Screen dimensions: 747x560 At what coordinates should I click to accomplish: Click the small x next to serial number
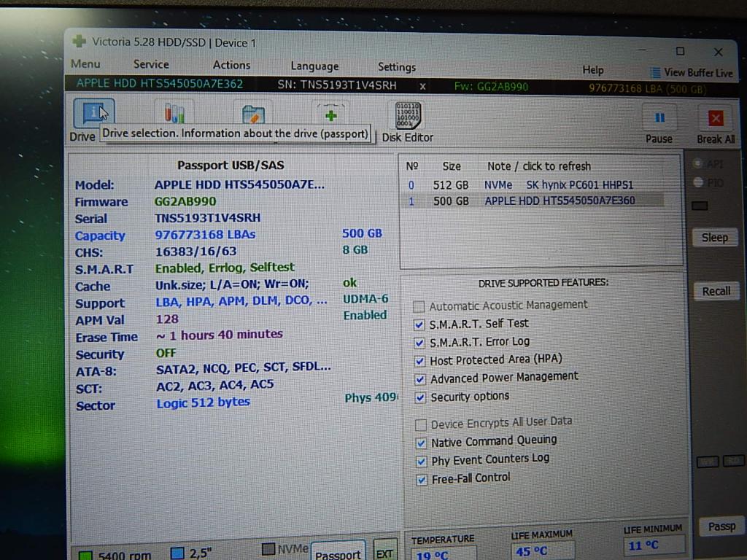(x=422, y=87)
